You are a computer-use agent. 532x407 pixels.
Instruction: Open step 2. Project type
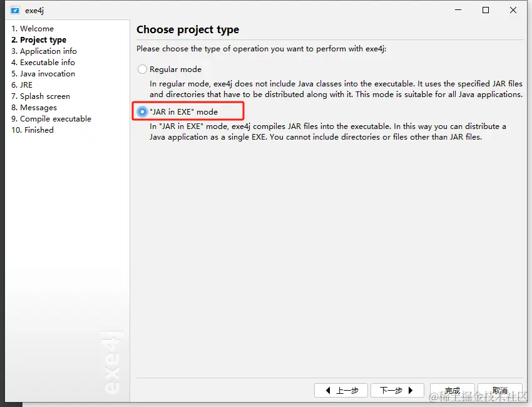point(39,39)
